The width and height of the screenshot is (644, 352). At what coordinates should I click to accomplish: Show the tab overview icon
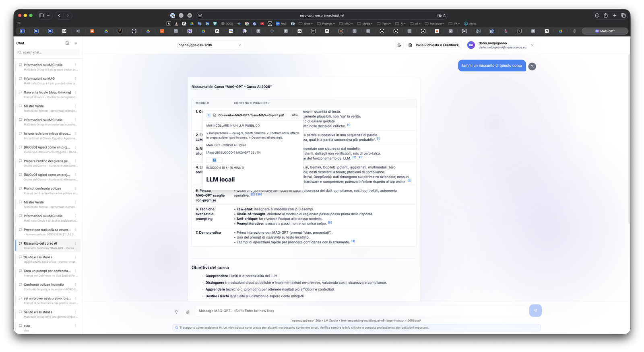pyautogui.click(x=623, y=15)
